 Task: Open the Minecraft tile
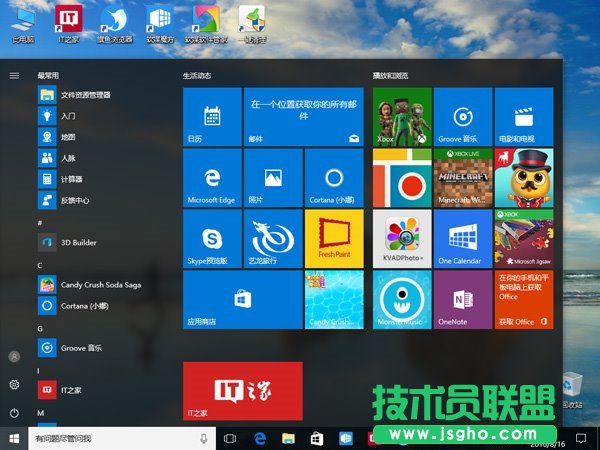click(x=463, y=178)
